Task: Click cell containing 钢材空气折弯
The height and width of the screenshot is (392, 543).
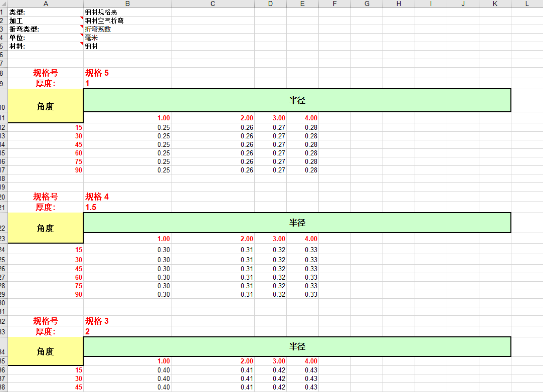Action: tap(127, 21)
